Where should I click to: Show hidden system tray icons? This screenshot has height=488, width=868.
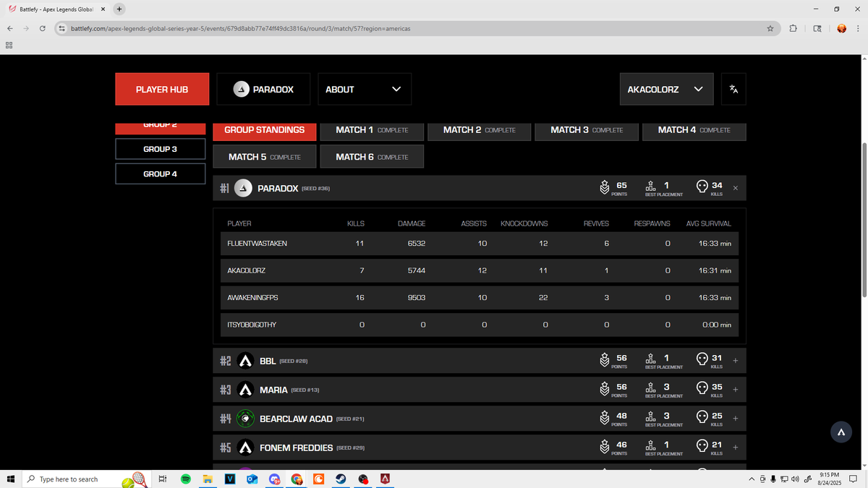coord(752,479)
